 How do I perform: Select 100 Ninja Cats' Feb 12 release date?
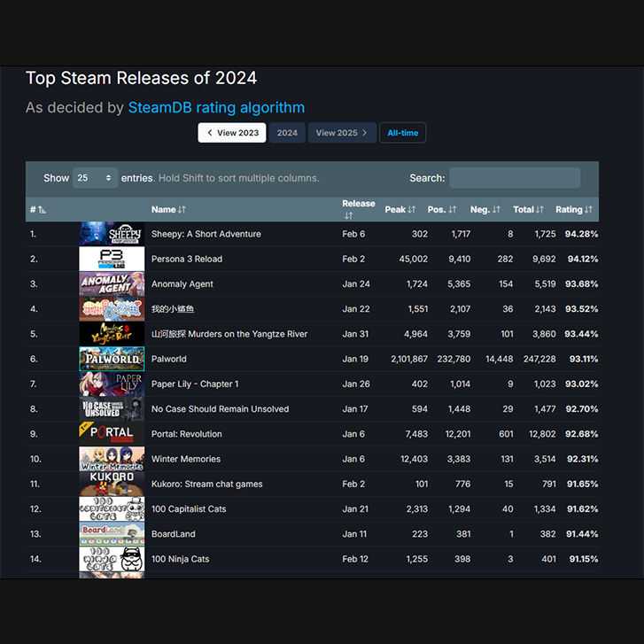point(355,559)
